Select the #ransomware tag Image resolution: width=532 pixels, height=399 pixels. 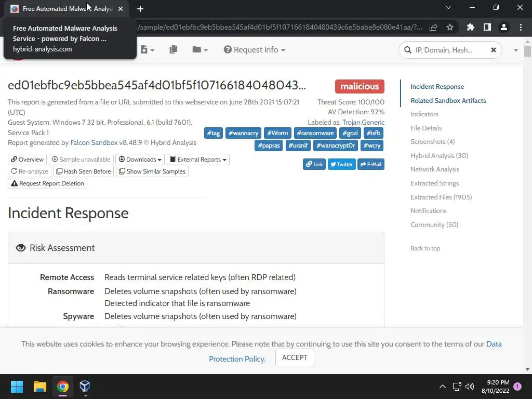315,133
